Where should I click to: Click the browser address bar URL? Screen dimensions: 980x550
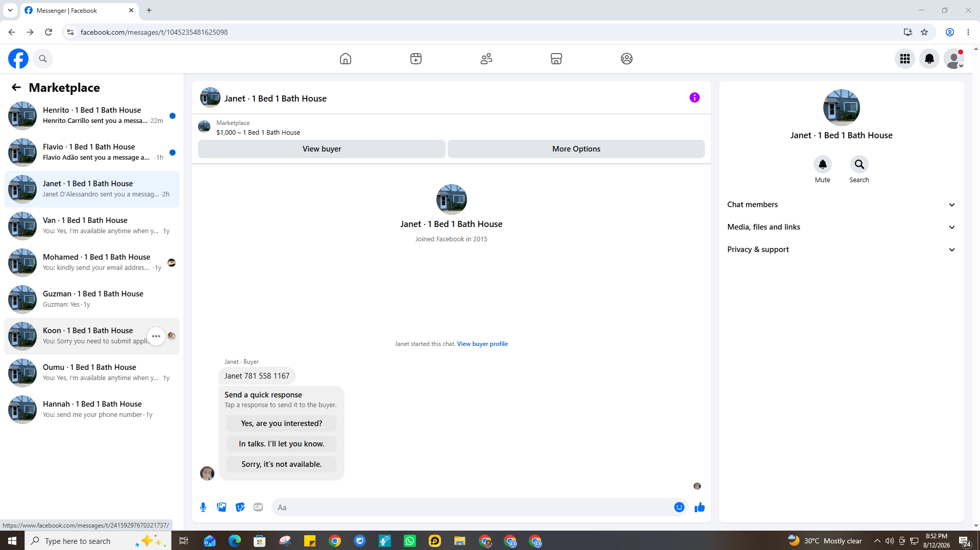pyautogui.click(x=154, y=32)
